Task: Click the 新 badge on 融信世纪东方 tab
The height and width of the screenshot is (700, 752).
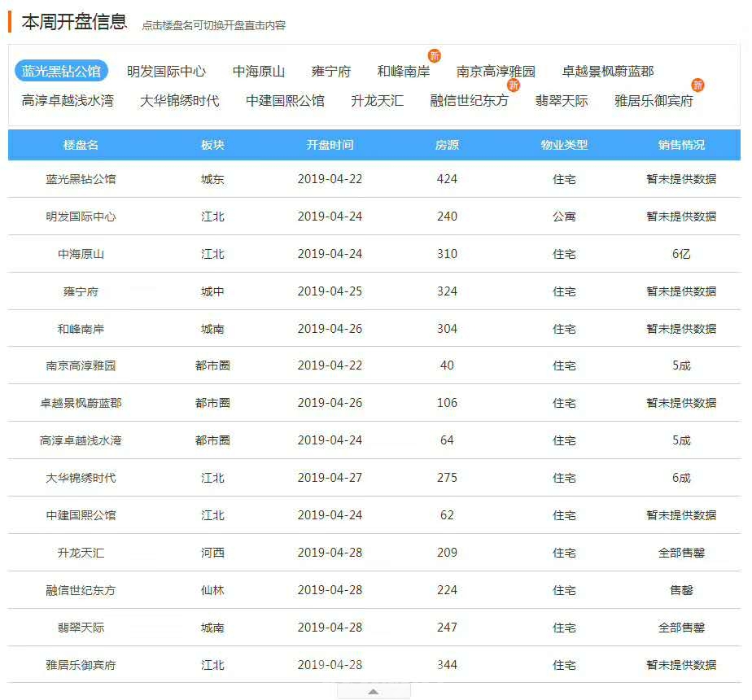Action: (514, 85)
